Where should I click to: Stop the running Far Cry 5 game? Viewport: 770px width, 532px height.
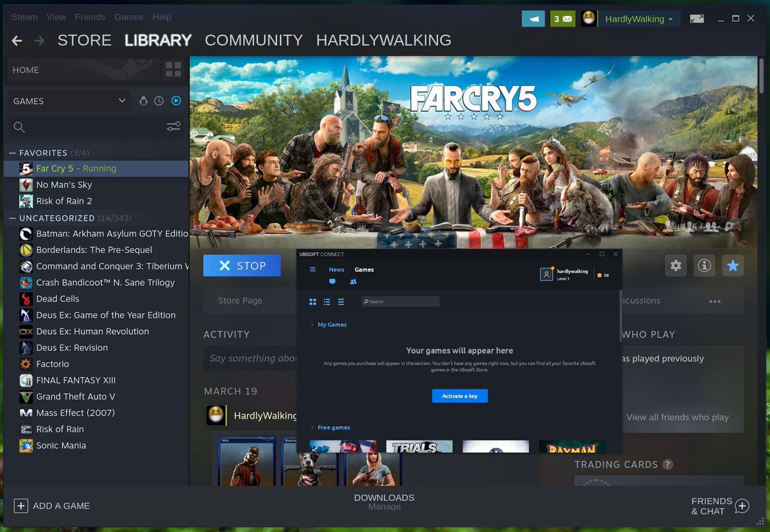coord(242,266)
